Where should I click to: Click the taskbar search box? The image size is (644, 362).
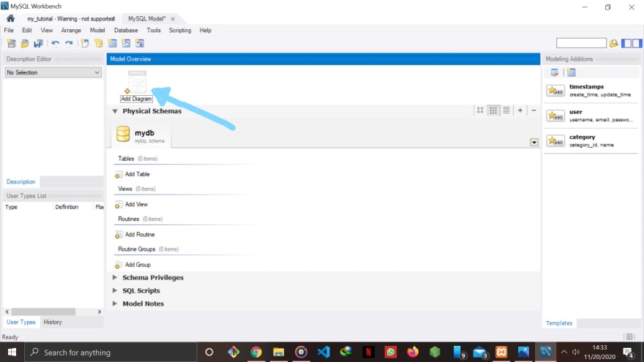(111, 352)
